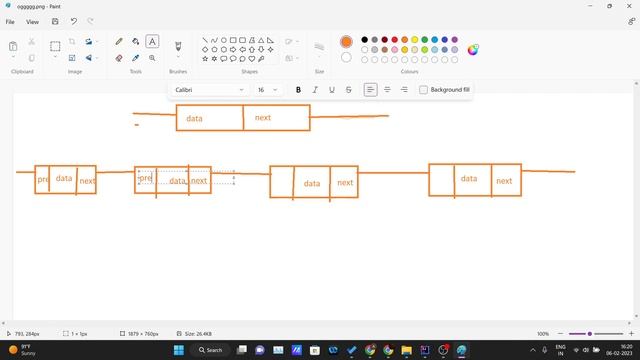
Task: Select the Eraser tool
Action: 119,58
